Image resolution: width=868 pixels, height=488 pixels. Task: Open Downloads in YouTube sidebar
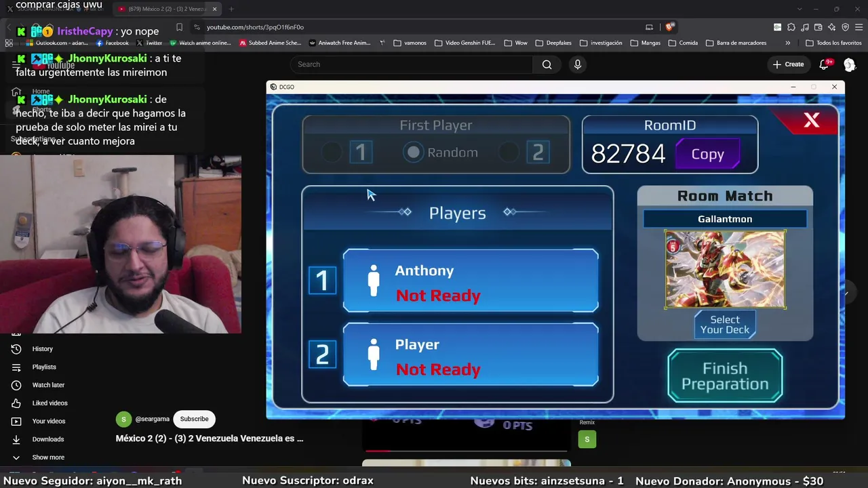[x=47, y=439]
